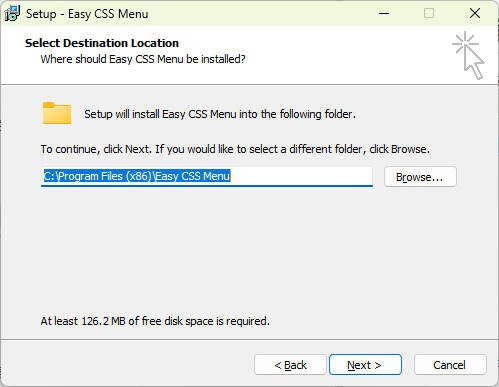This screenshot has width=499, height=387.
Task: Click the empty gray area below the path field
Action: point(249,250)
